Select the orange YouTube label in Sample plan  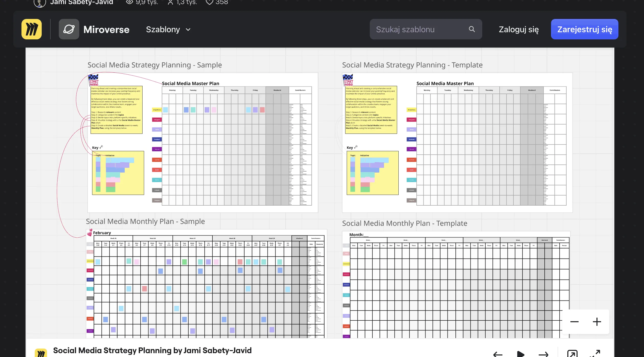(x=157, y=160)
